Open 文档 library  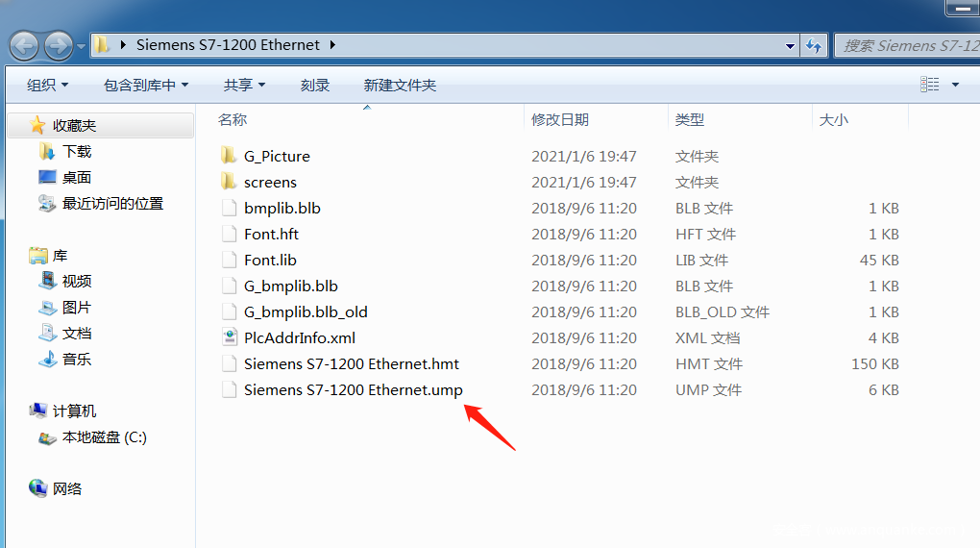pos(77,334)
